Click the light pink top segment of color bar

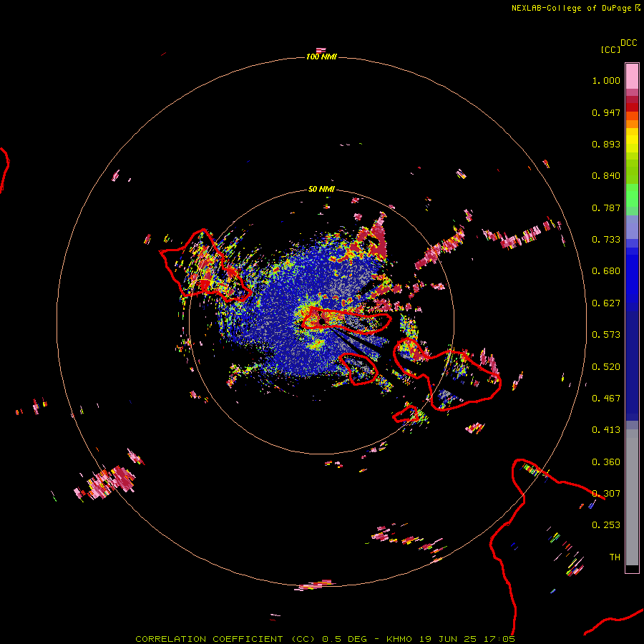(x=632, y=77)
